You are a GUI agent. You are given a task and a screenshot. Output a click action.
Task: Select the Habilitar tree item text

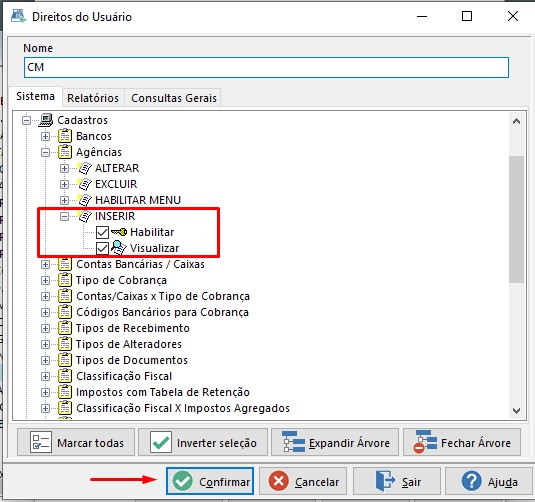[152, 232]
